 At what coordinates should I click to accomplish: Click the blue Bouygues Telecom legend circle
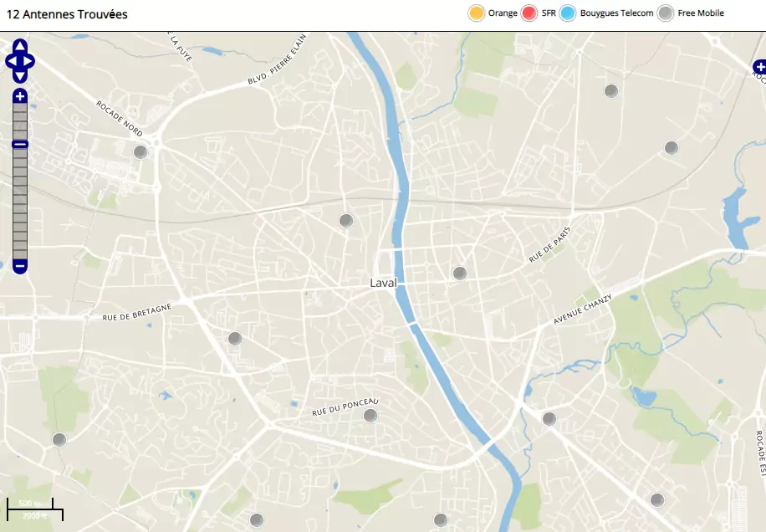[x=568, y=13]
